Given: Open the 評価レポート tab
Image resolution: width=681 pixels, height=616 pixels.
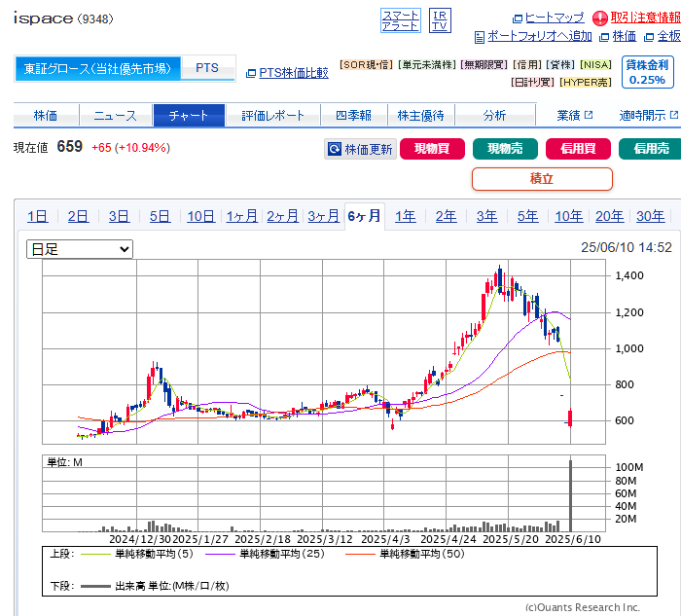Looking at the screenshot, I should [x=272, y=116].
